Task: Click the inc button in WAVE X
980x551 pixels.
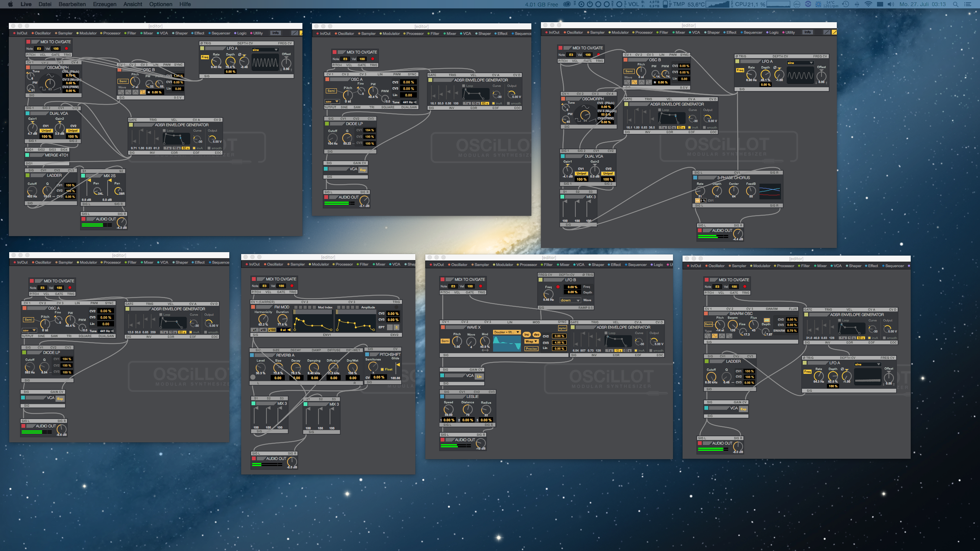Action: [x=527, y=335]
